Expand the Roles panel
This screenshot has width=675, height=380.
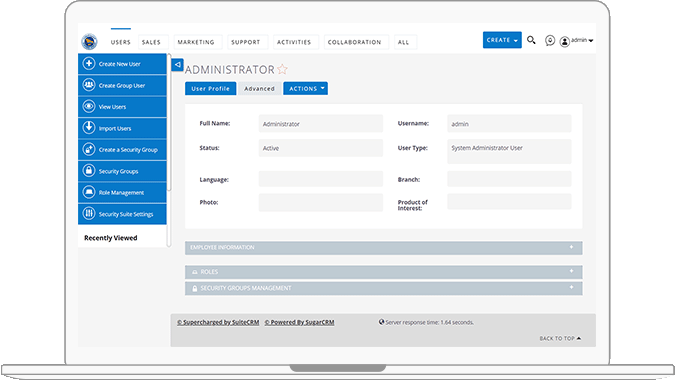[384, 272]
